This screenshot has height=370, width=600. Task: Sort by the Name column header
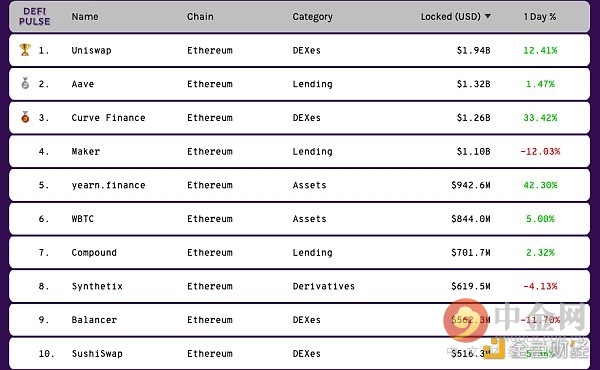pos(85,17)
